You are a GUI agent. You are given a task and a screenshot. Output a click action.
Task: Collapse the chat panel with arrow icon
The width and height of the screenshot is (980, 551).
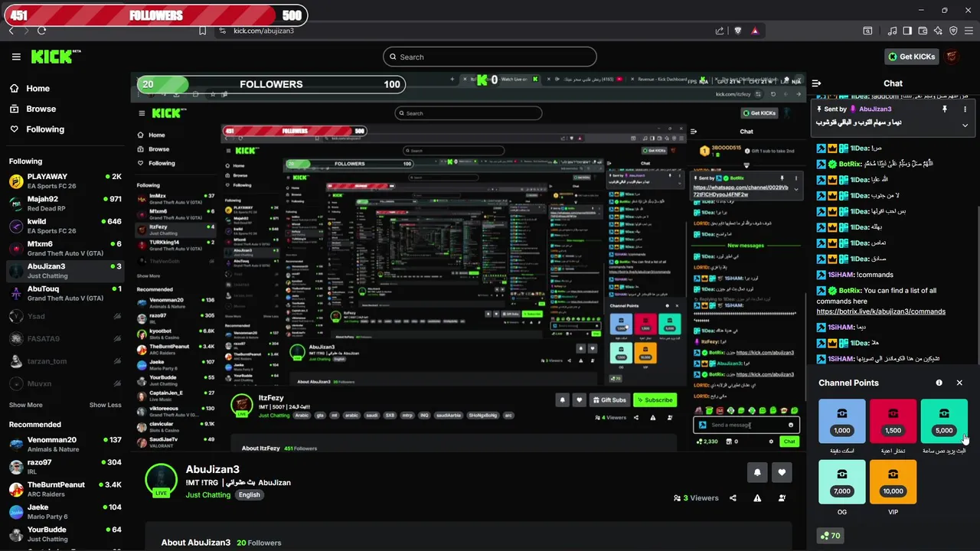click(816, 83)
